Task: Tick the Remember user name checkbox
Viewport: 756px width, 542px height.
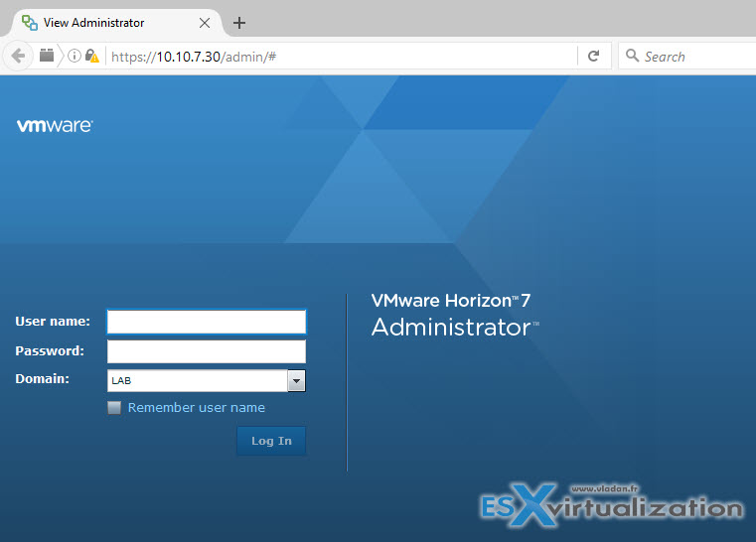Action: click(114, 408)
